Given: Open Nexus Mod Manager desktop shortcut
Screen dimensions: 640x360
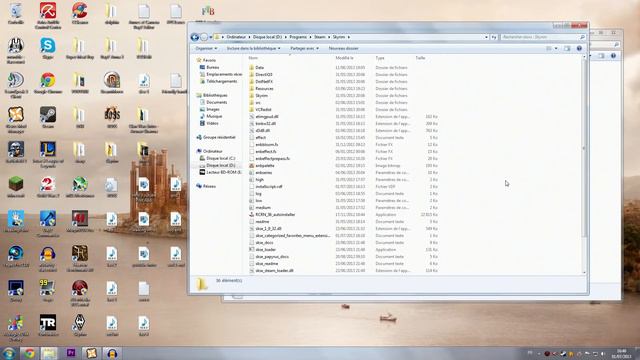Looking at the screenshot, I should point(16,120).
